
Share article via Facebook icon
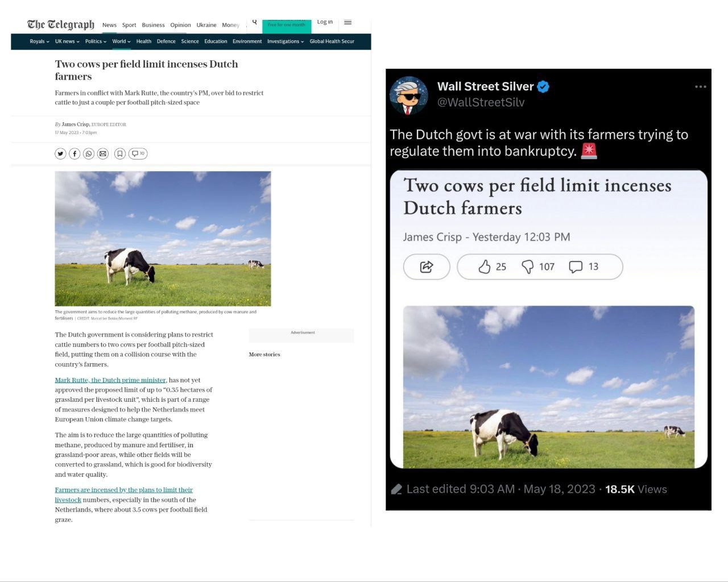(75, 153)
